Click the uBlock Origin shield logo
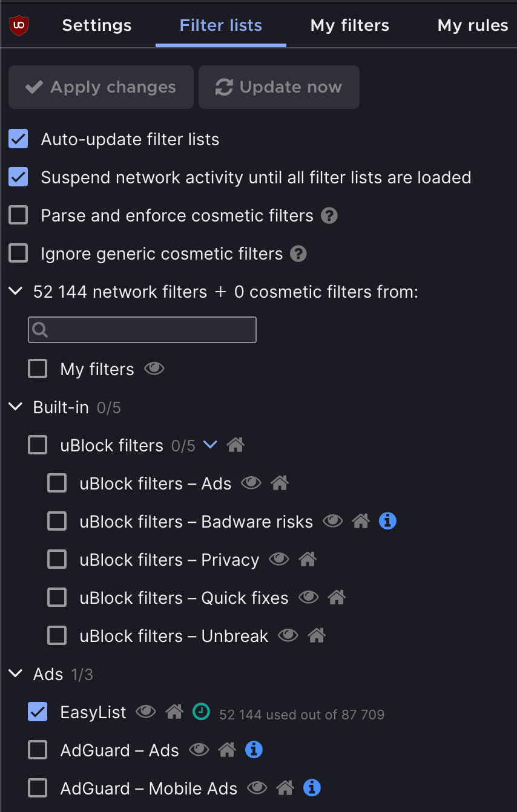The height and width of the screenshot is (812, 517). pos(19,25)
